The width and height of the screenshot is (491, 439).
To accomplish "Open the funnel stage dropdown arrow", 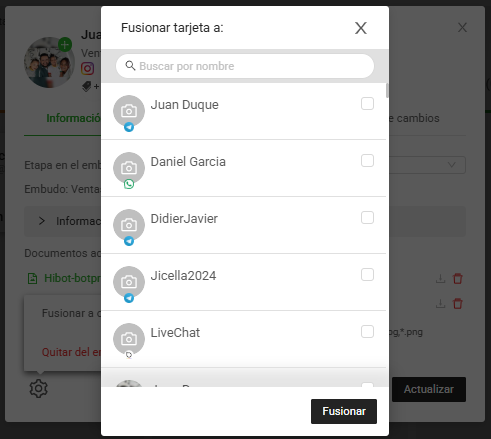I will pos(452,165).
